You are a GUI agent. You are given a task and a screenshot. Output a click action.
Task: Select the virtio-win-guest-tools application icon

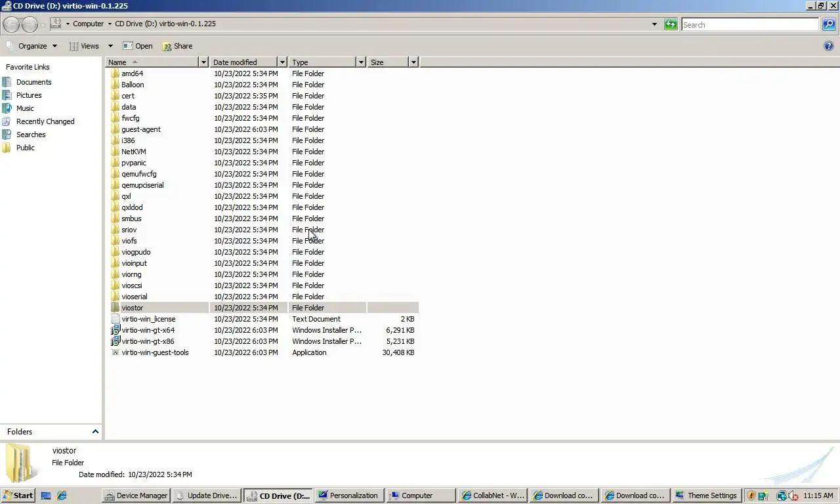point(115,352)
